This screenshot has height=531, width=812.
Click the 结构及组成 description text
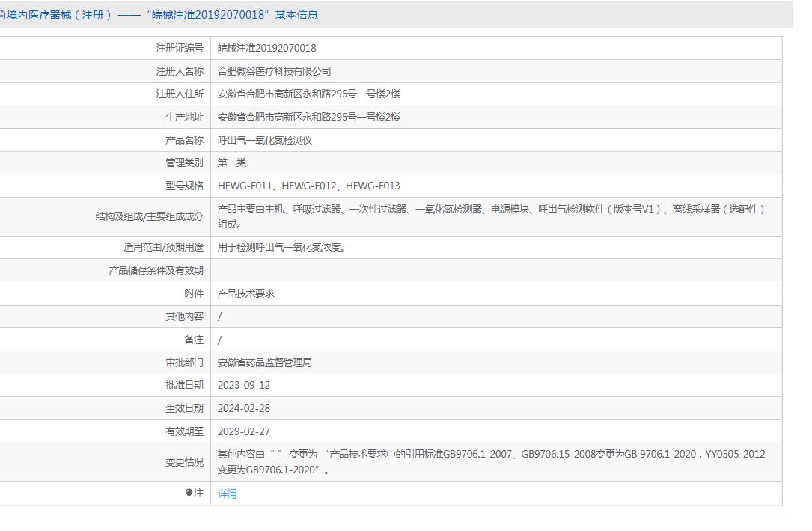(491, 216)
